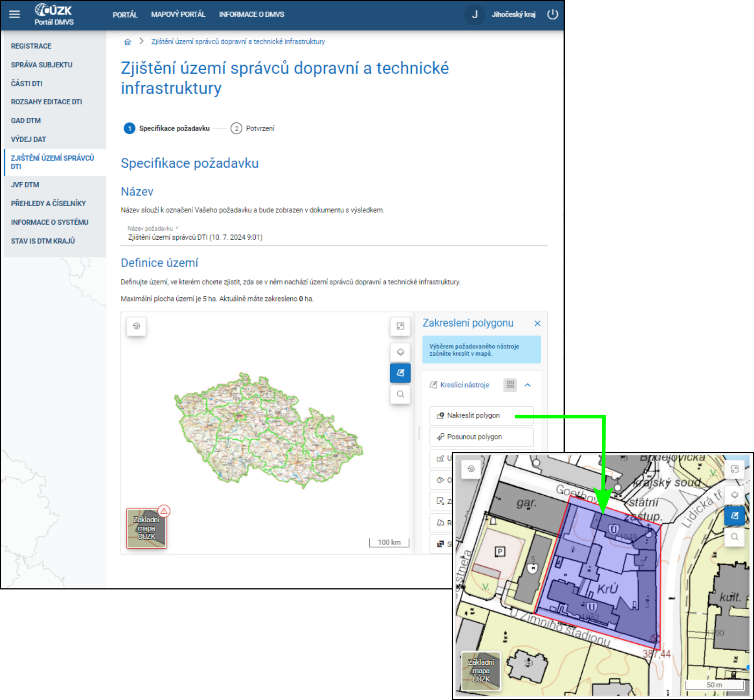Close the Zakreslení polygonu panel
754x700 pixels.
click(x=537, y=324)
